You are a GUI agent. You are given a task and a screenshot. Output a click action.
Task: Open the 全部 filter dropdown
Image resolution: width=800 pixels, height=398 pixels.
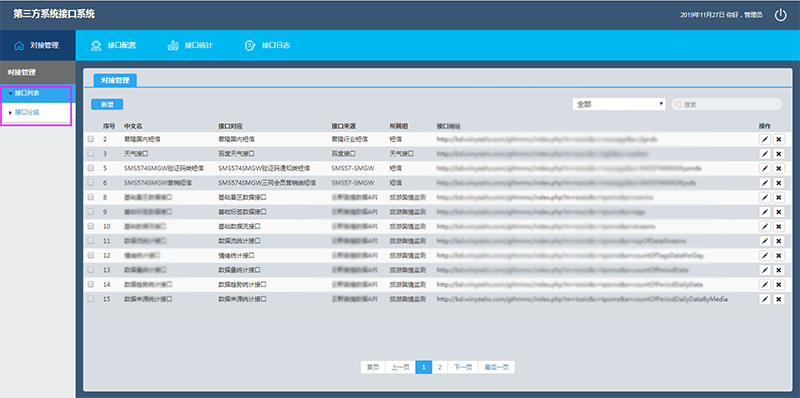pos(619,104)
